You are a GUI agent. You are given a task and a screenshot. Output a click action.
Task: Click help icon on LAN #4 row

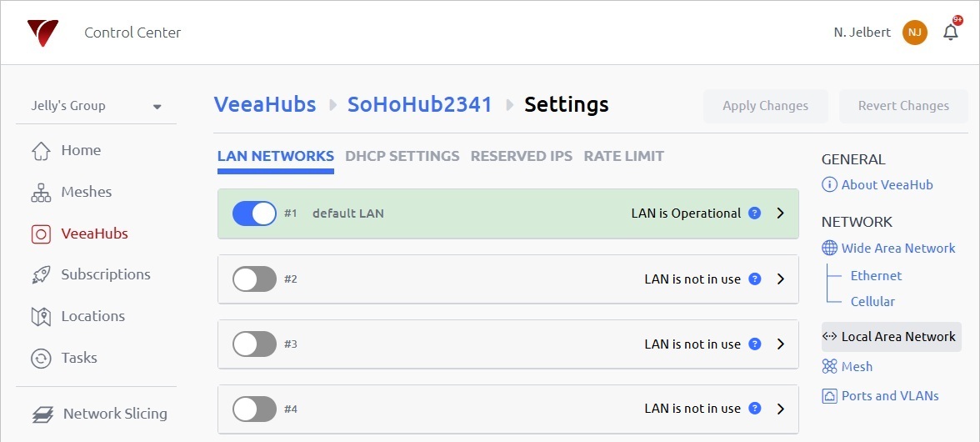pos(755,409)
